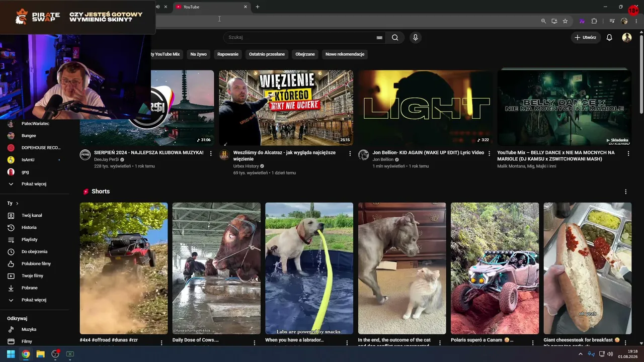This screenshot has width=644, height=362.
Task: Open options for Daily Dose of Cows short
Action: pos(254,342)
